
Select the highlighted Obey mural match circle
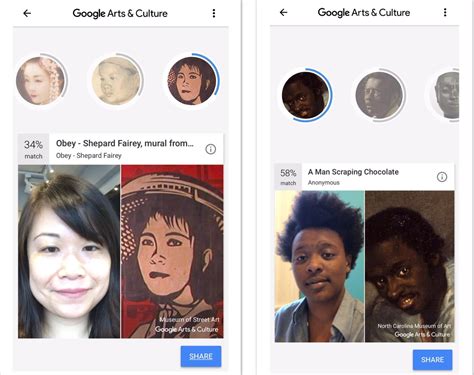point(192,80)
